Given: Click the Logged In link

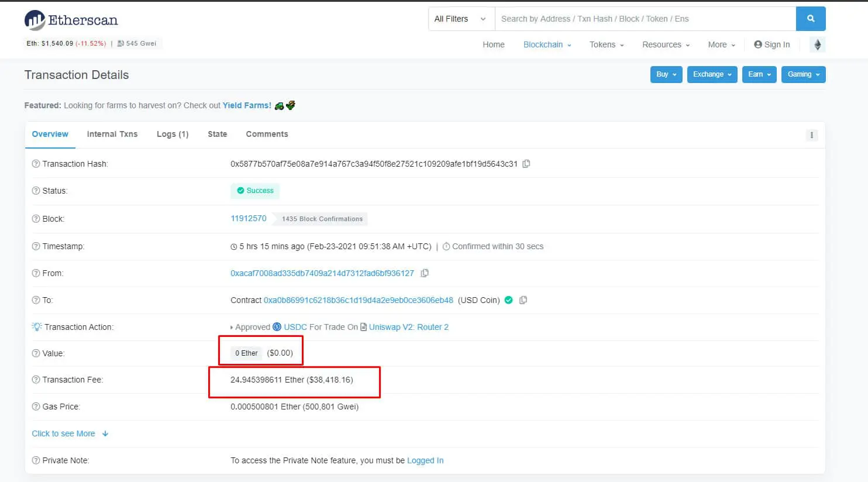Looking at the screenshot, I should coord(425,460).
